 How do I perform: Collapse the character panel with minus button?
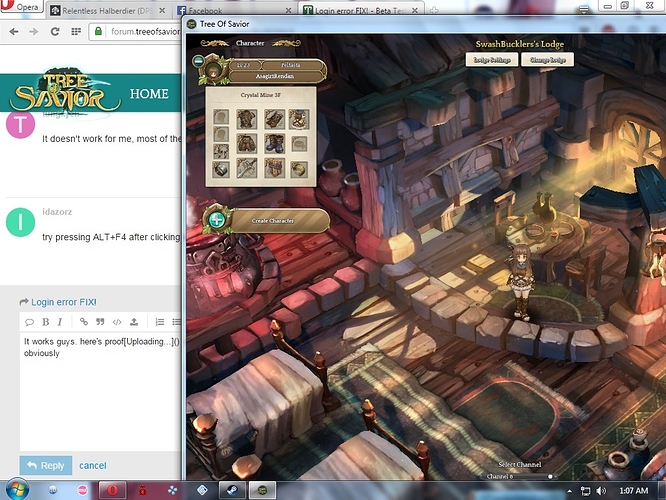(200, 61)
